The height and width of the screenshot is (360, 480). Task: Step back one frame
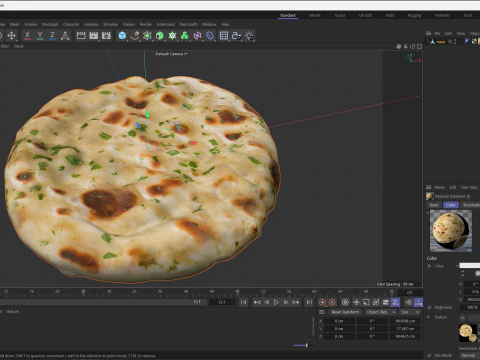click(x=267, y=302)
